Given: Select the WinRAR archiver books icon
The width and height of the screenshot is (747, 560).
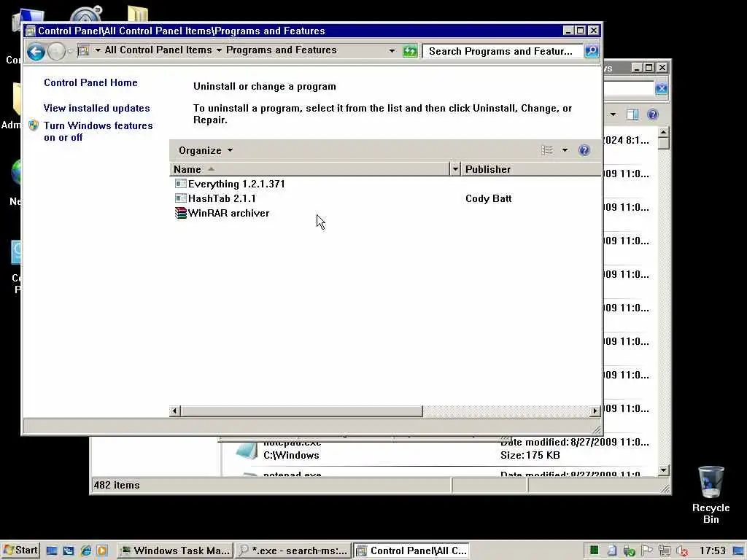Looking at the screenshot, I should pyautogui.click(x=181, y=213).
